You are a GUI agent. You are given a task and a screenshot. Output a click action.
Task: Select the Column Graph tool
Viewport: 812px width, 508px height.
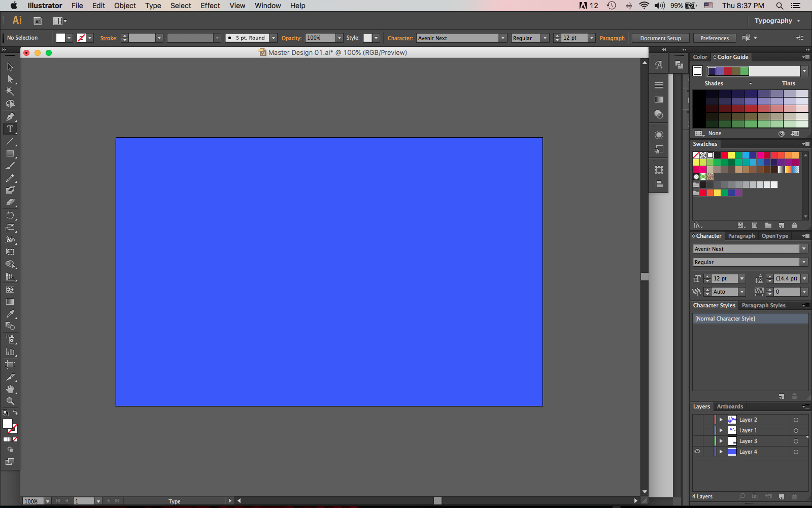coord(10,352)
